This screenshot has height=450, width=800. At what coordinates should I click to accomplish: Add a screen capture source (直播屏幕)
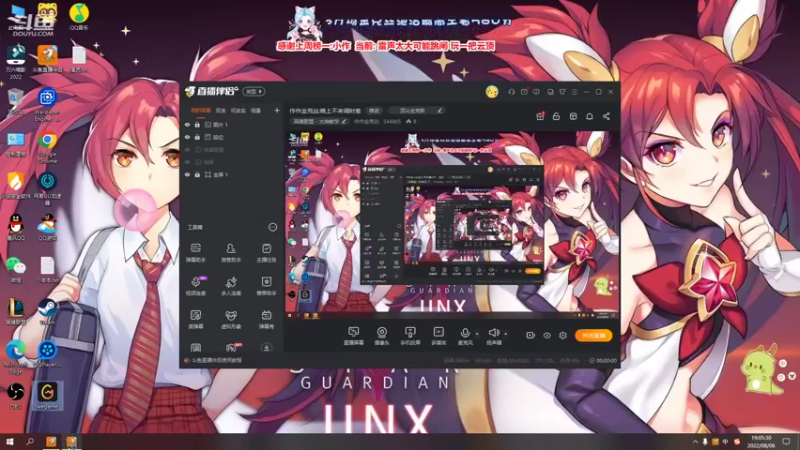353,336
